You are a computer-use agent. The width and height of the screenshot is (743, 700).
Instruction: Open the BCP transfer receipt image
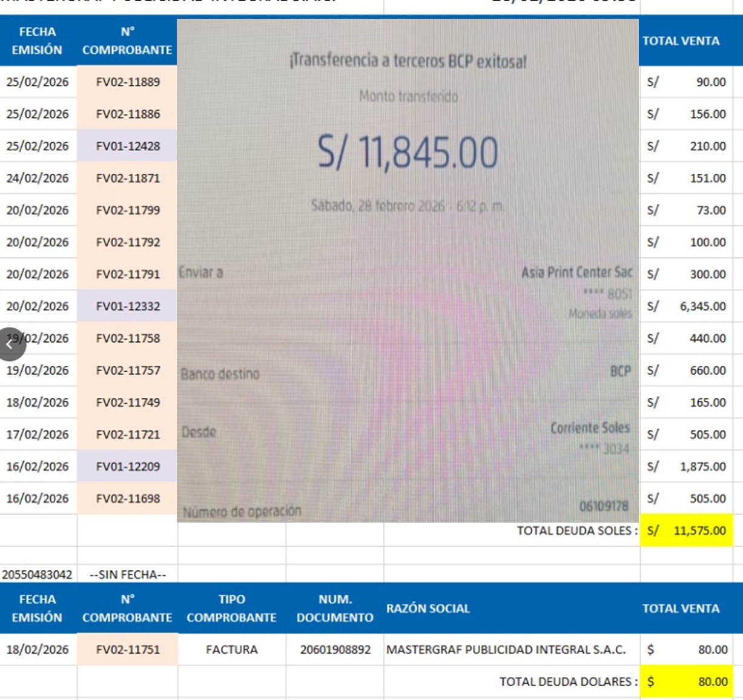(x=408, y=270)
